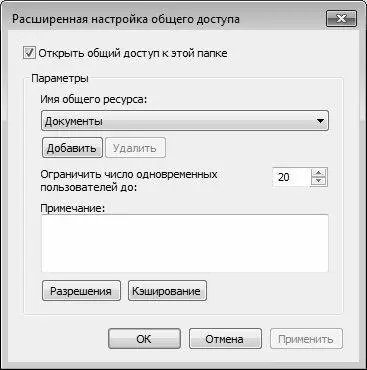Click the greyed-out 'Удалить' button
The width and height of the screenshot is (367, 370).
click(135, 148)
